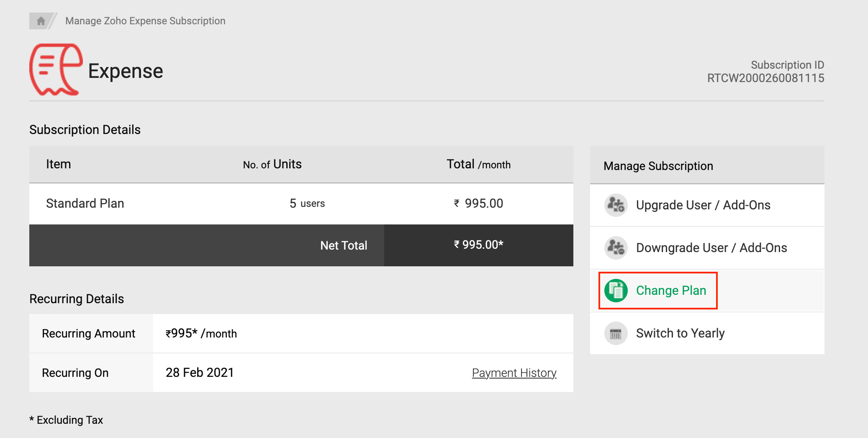Click the Subscription ID RTCW2000260081115
The height and width of the screenshot is (438, 868).
click(x=765, y=78)
